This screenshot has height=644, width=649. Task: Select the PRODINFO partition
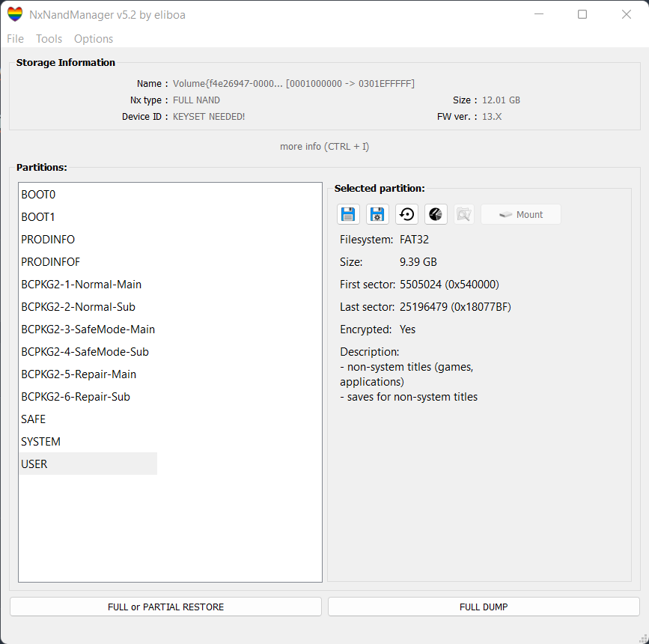88,240
